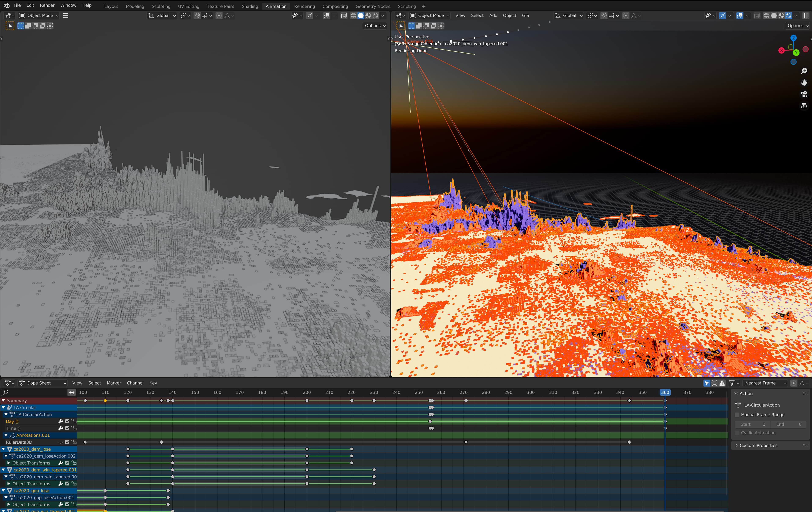Toggle snap magnet in left viewport
812x512 pixels.
197,15
